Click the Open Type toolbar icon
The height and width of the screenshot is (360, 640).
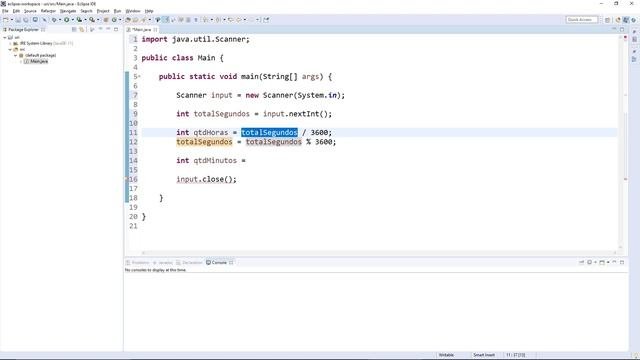pos(128,20)
